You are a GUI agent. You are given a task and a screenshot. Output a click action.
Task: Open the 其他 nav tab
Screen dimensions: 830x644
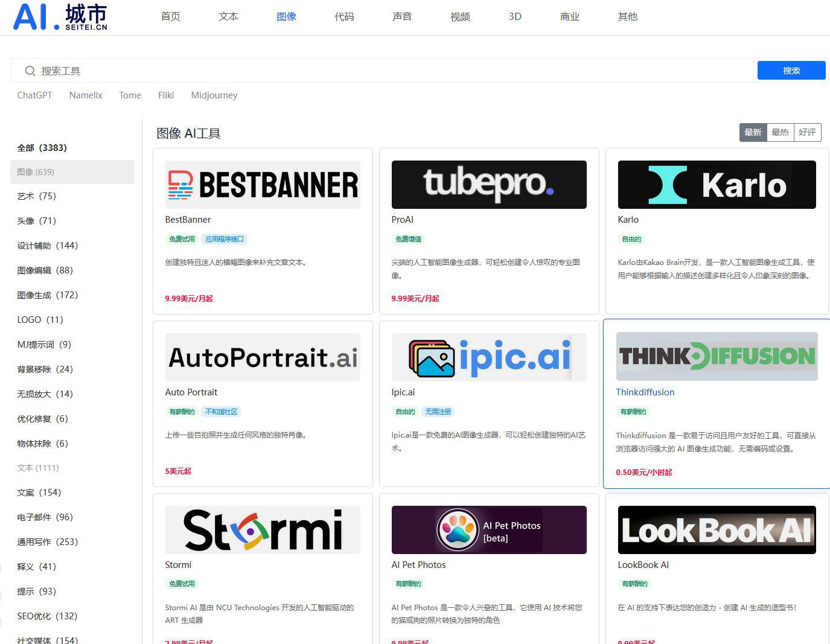point(628,16)
